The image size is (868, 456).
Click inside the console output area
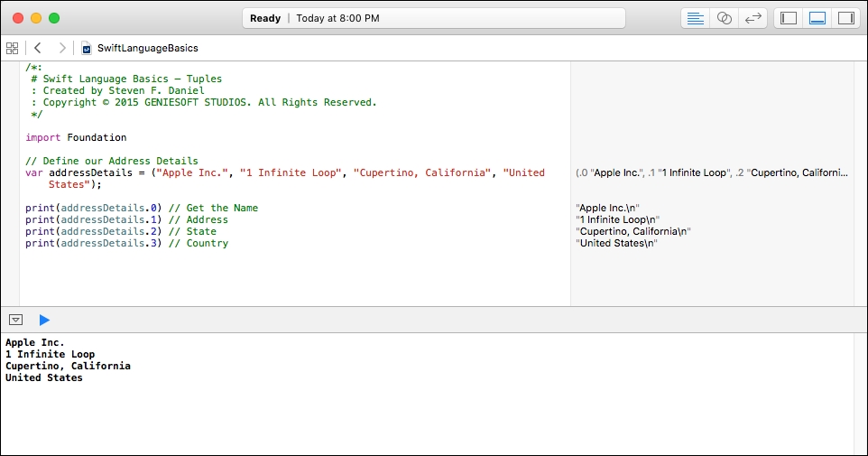click(426, 394)
